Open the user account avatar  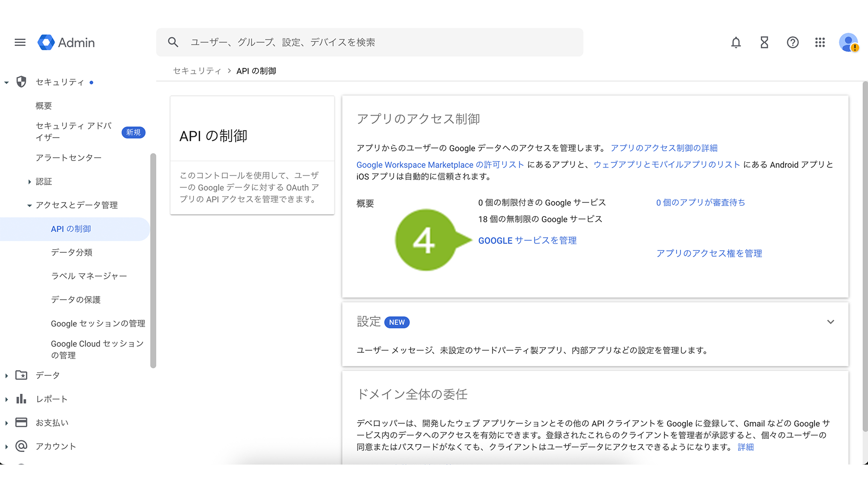tap(848, 42)
